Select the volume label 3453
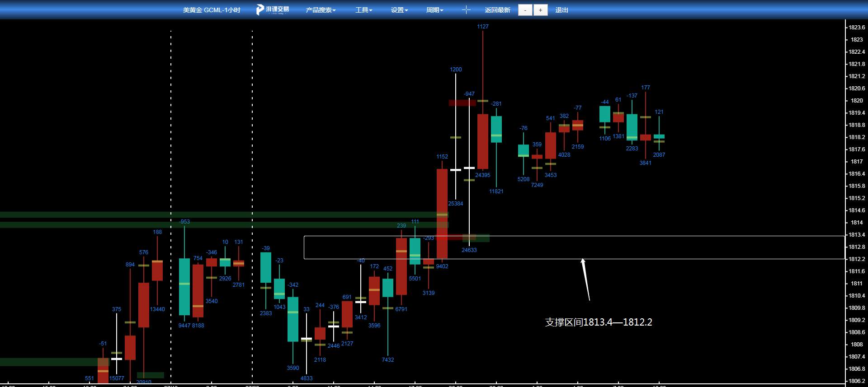Viewport: 868px width, 387px height. click(x=551, y=175)
